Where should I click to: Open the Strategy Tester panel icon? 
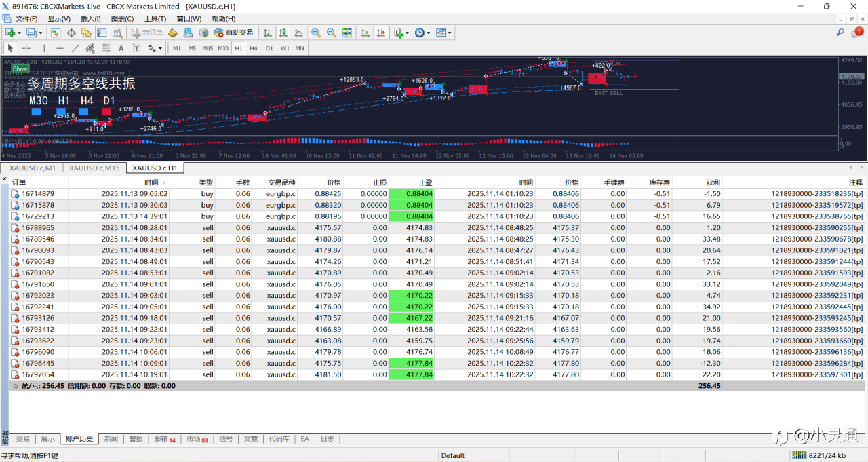118,33
